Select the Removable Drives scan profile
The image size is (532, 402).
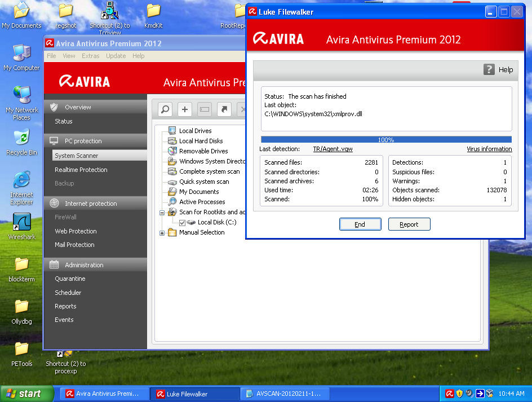pyautogui.click(x=198, y=151)
